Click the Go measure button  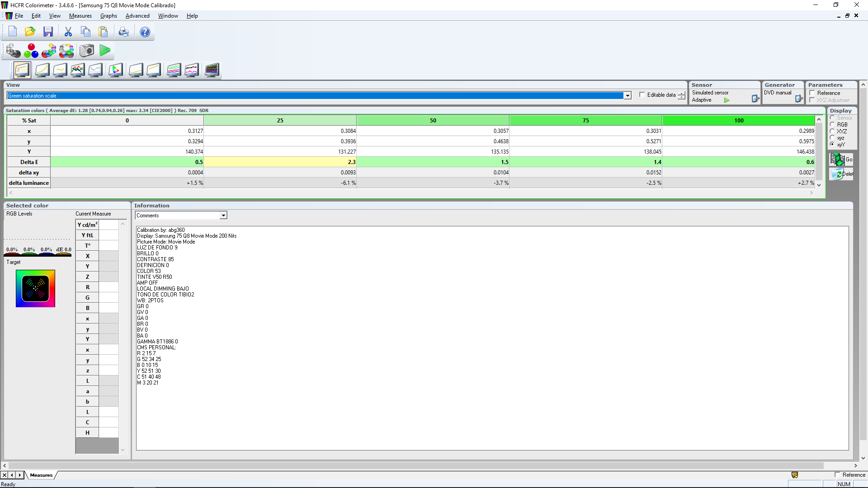[x=841, y=160]
